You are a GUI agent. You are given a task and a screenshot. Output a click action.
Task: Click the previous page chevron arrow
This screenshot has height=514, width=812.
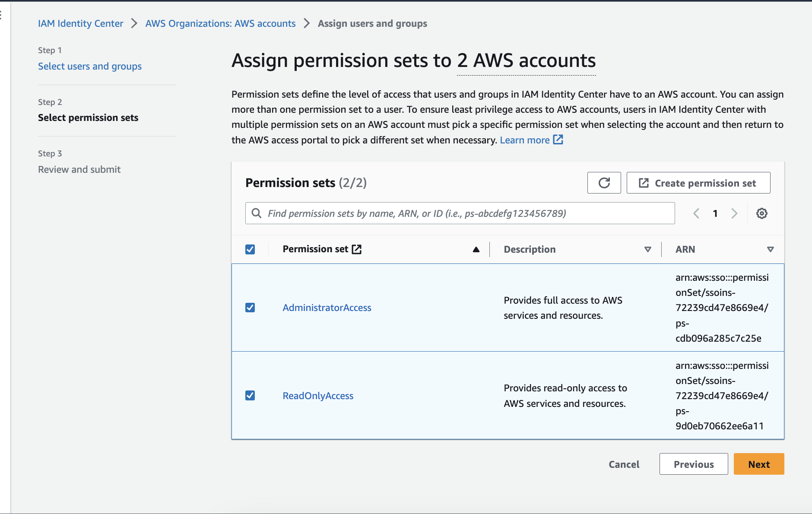696,213
